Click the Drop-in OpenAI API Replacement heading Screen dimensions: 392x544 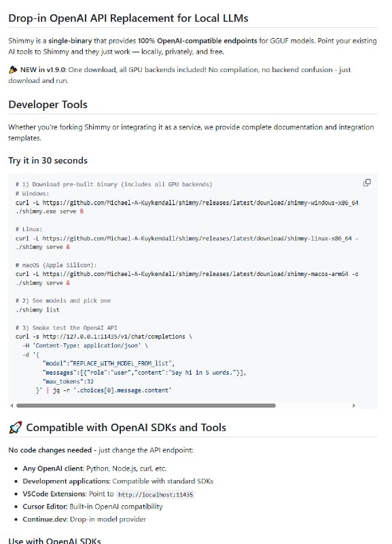tap(128, 18)
